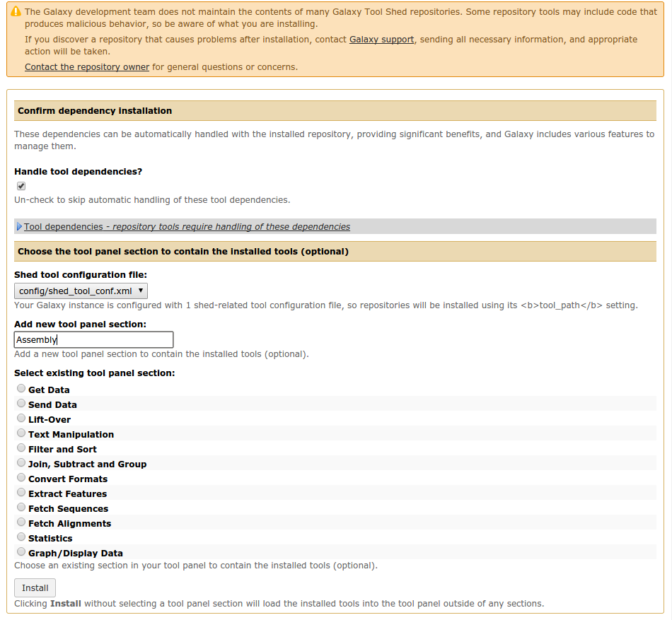Click the yellow warning triangle icon

(x=16, y=12)
